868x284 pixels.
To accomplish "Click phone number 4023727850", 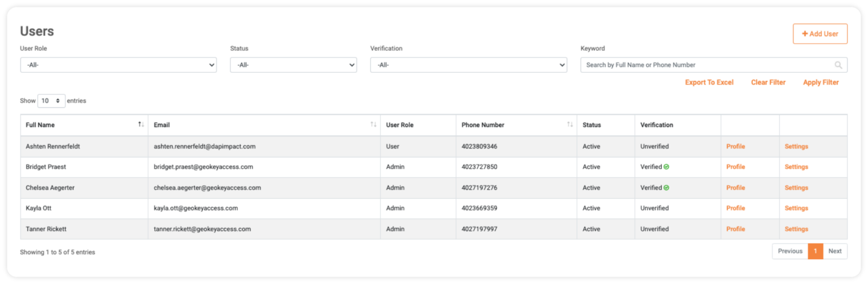I will 479,167.
